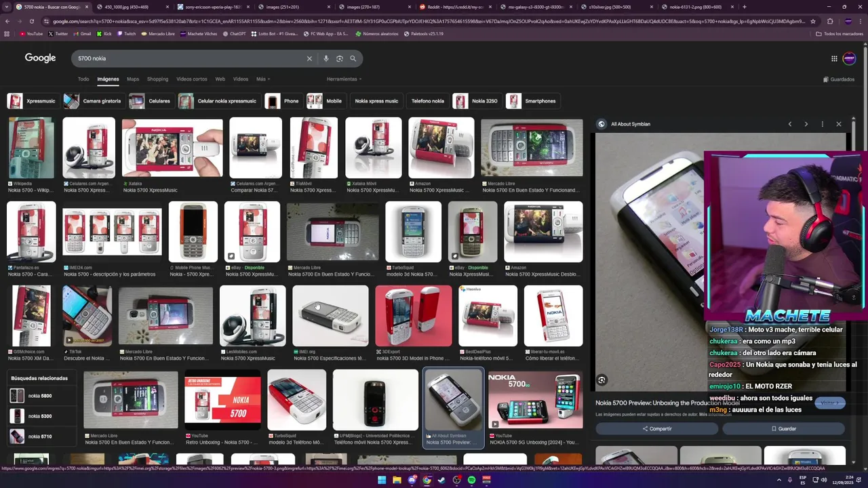Open the Xataka Nokia 5700 XpressMusic thumbnail
868x488 pixels.
tap(172, 148)
